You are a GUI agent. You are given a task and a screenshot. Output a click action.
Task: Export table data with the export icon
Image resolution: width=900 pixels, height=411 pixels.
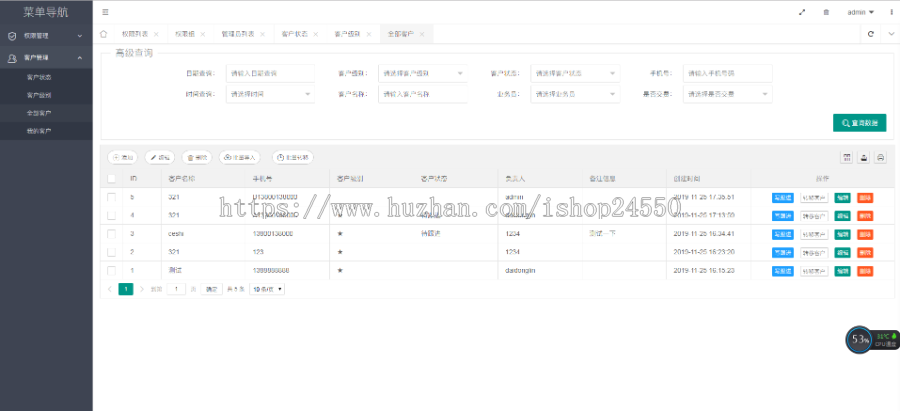click(863, 157)
